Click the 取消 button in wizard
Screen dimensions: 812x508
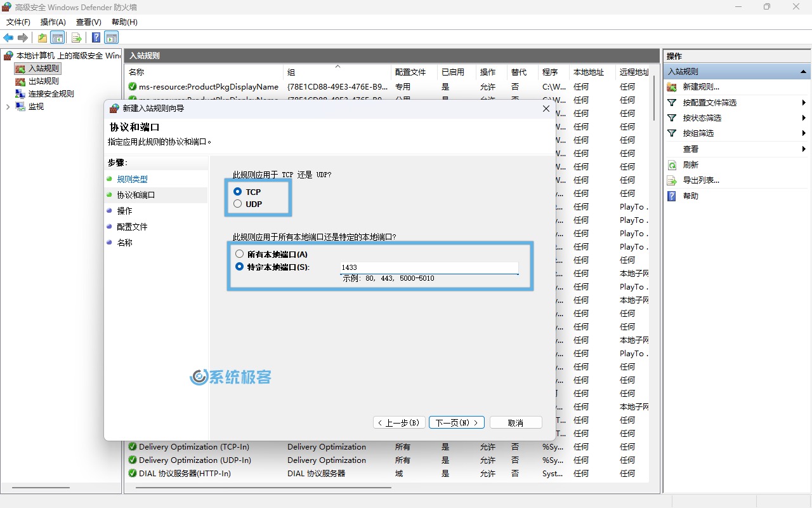tap(516, 423)
